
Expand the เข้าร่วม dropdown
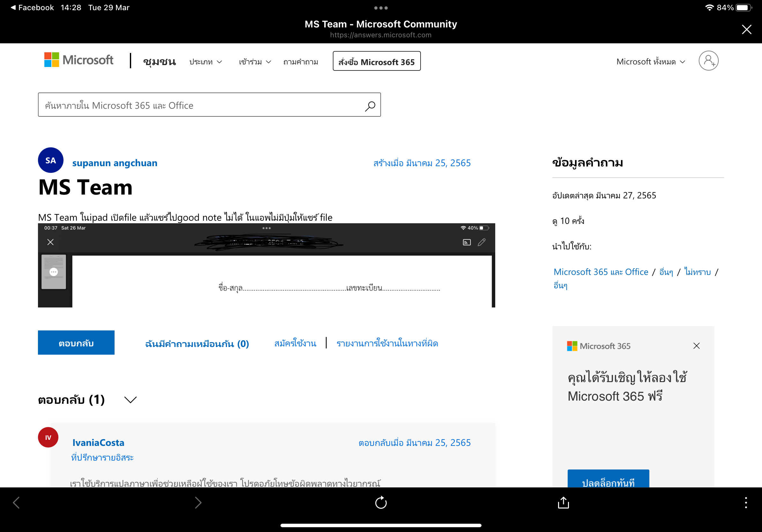(255, 62)
